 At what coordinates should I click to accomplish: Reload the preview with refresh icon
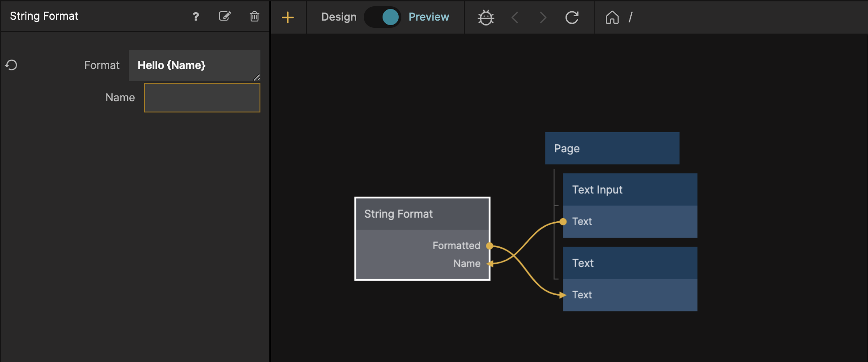[x=572, y=17]
